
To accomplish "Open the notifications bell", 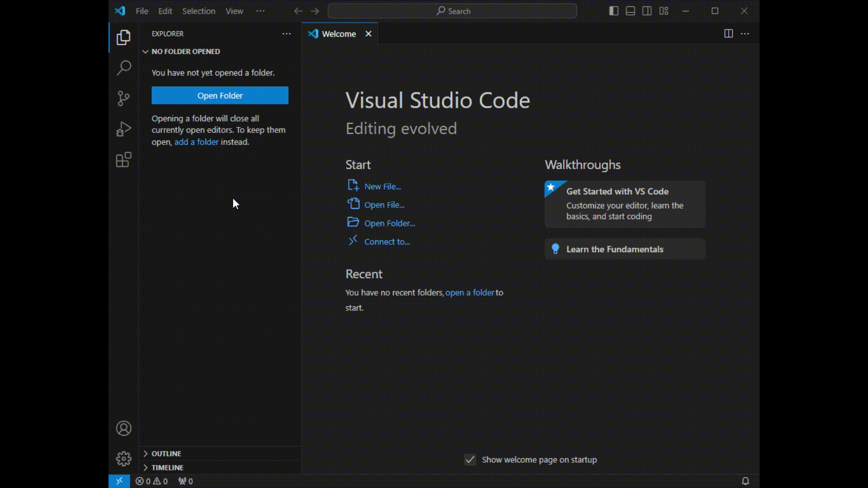I will click(745, 481).
